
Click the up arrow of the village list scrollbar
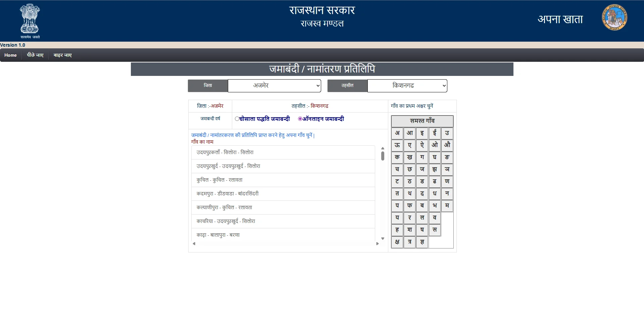point(382,148)
